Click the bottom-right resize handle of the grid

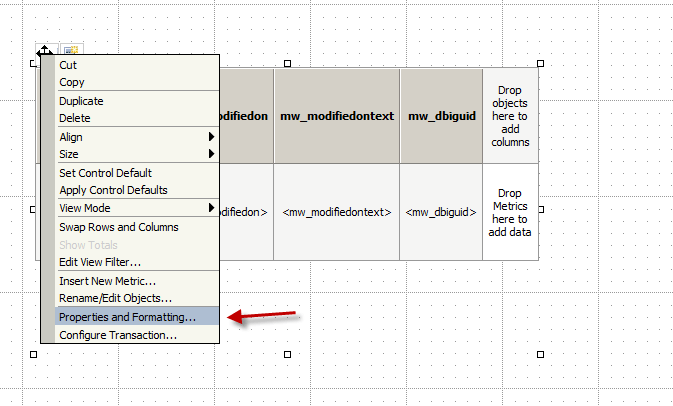tap(541, 354)
